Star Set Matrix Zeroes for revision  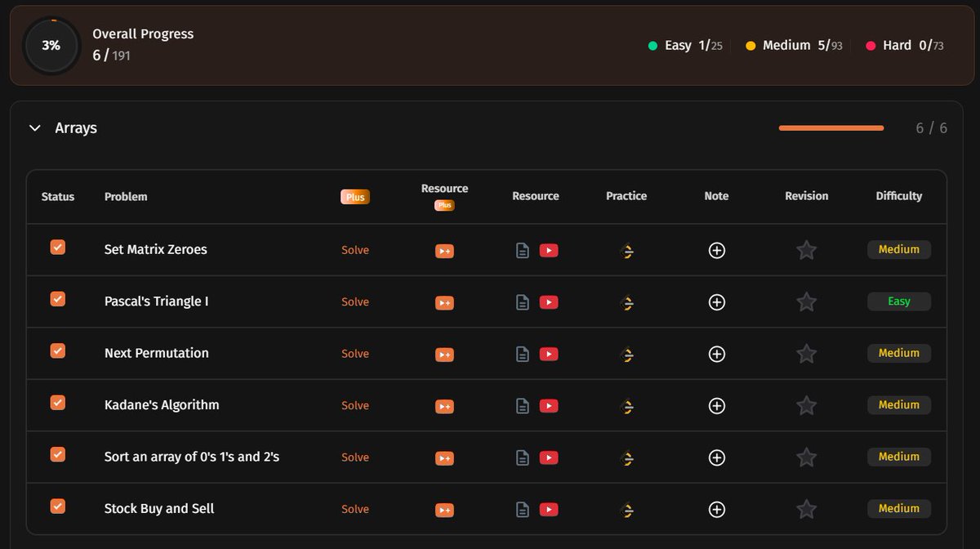[807, 250]
